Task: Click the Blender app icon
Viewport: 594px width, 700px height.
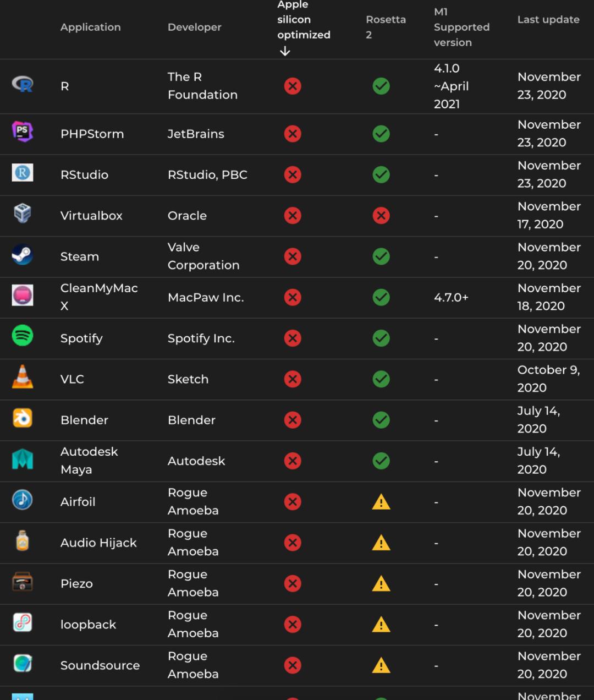Action: (23, 418)
